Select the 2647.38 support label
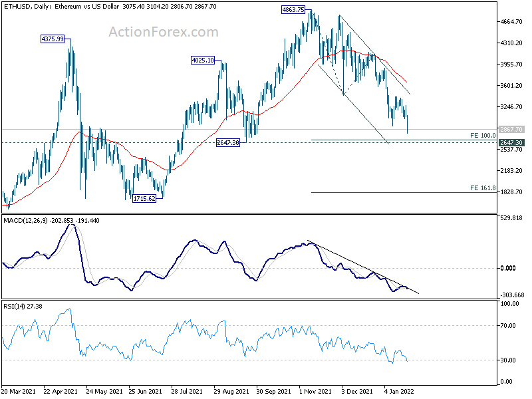 (228, 143)
